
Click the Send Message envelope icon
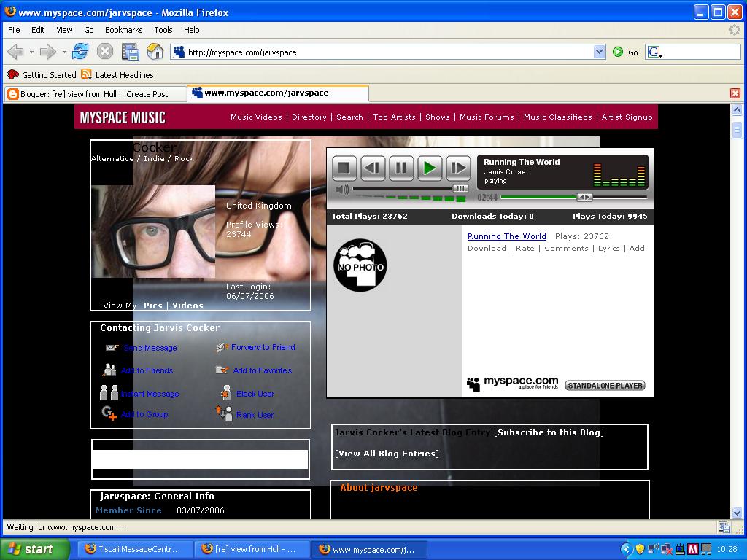tap(112, 348)
